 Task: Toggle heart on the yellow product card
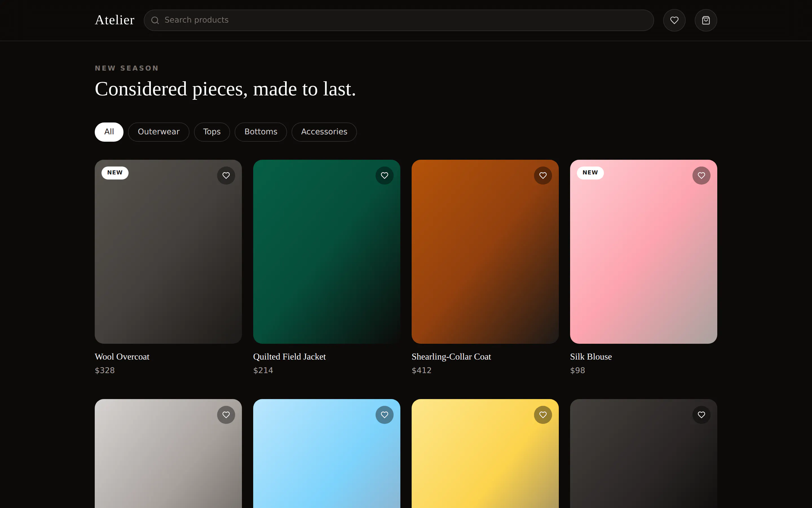pyautogui.click(x=543, y=415)
